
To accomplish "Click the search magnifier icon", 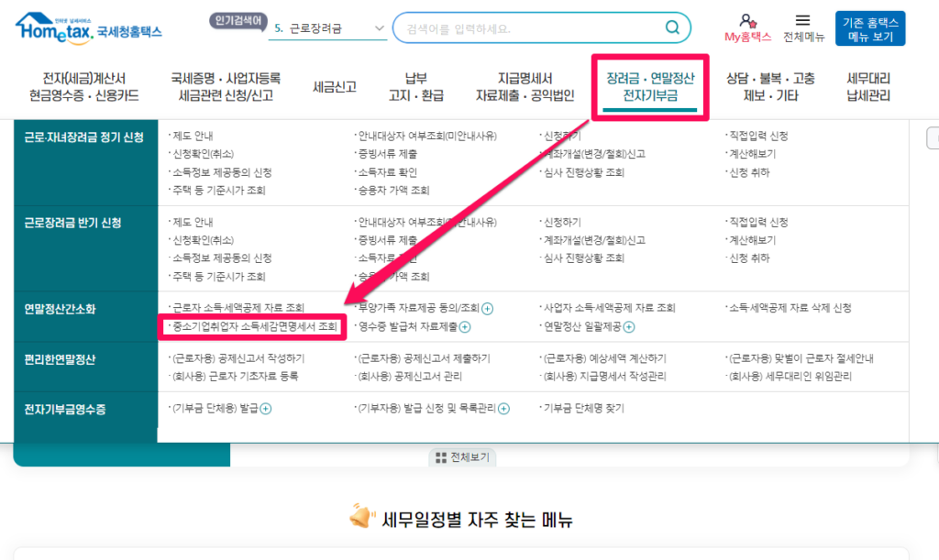I will pyautogui.click(x=672, y=27).
